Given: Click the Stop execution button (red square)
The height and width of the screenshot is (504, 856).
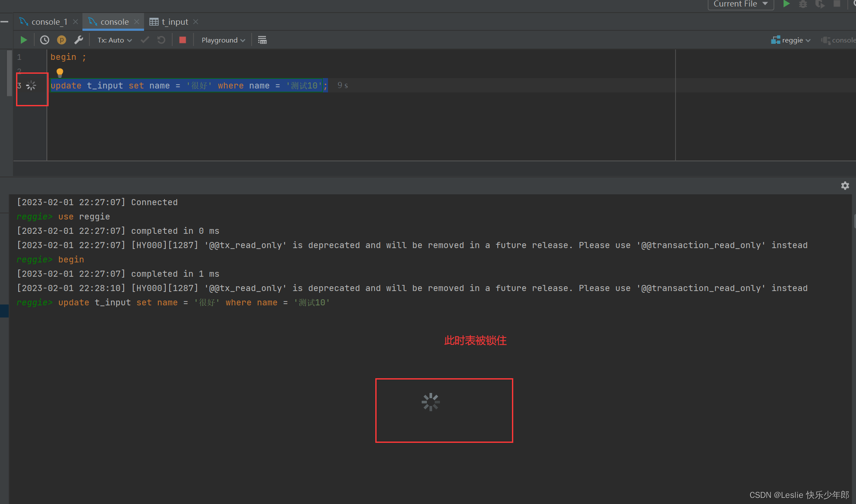Looking at the screenshot, I should [x=183, y=40].
